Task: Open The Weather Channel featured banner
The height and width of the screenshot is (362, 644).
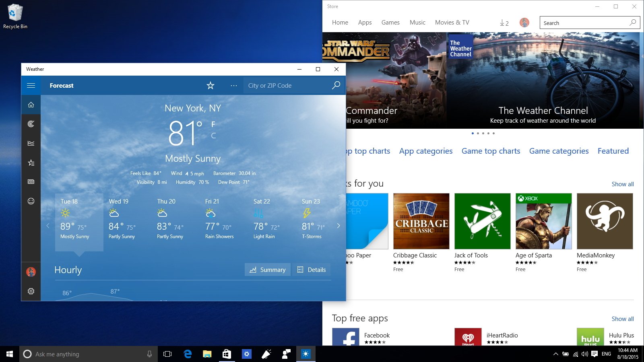Action: coord(543,80)
